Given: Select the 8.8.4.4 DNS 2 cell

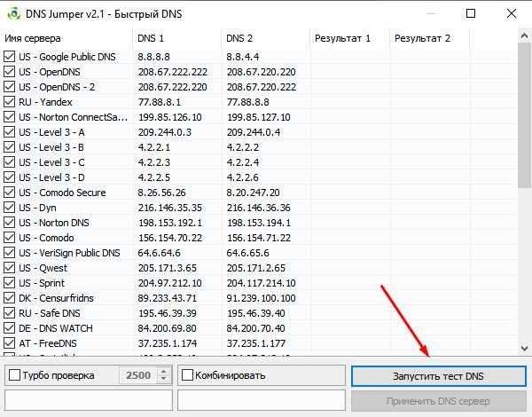Looking at the screenshot, I should (x=243, y=57).
